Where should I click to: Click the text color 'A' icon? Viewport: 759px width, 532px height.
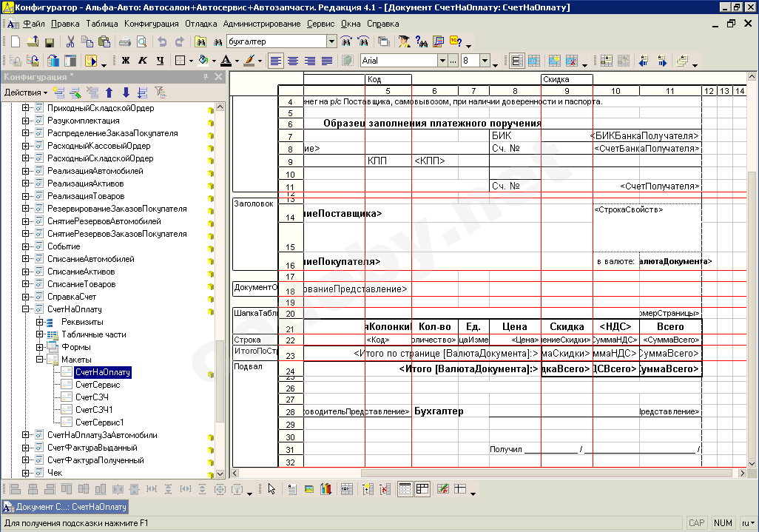pyautogui.click(x=226, y=61)
